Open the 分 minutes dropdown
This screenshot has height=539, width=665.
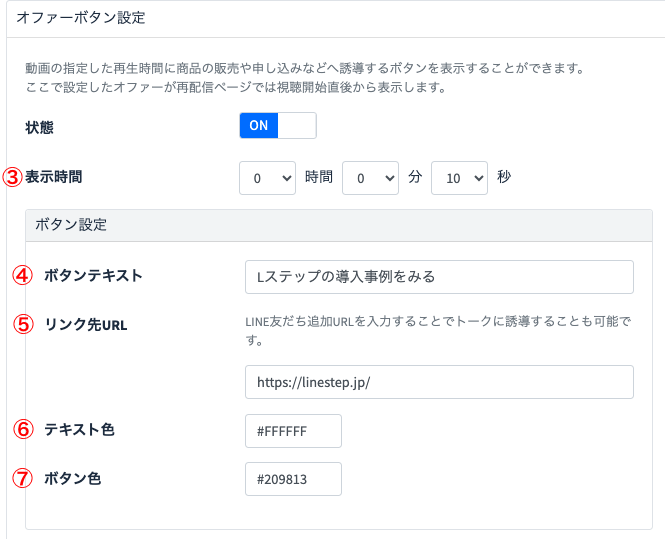370,178
